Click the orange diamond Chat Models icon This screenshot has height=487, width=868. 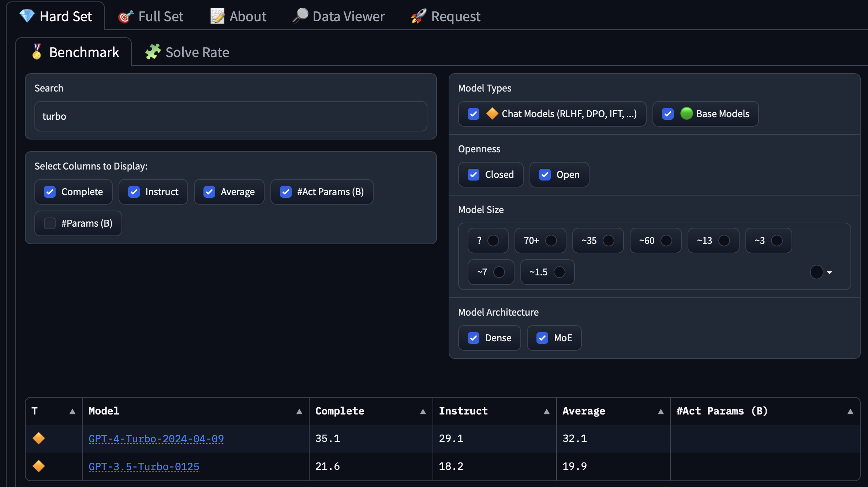point(492,114)
